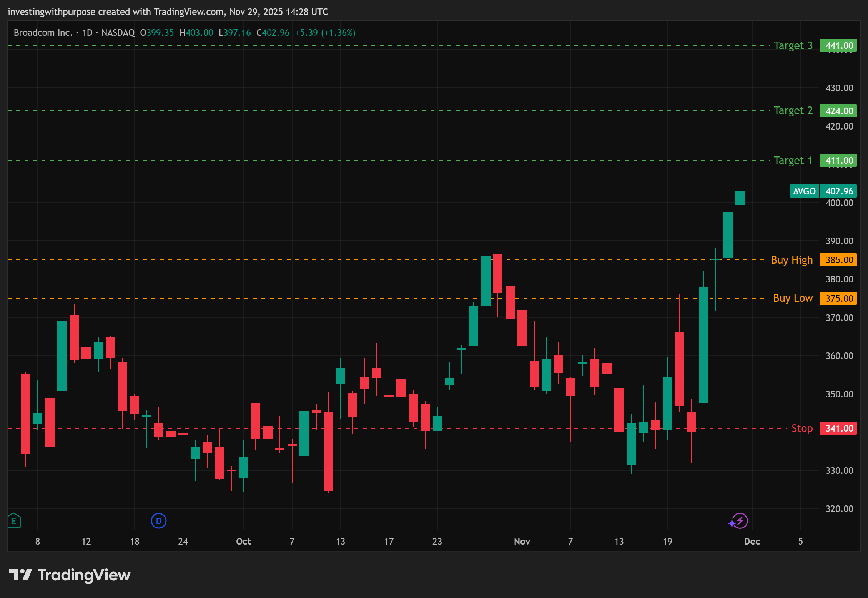Viewport: 868px width, 598px height.
Task: Click the TradingView logo
Action: point(70,575)
